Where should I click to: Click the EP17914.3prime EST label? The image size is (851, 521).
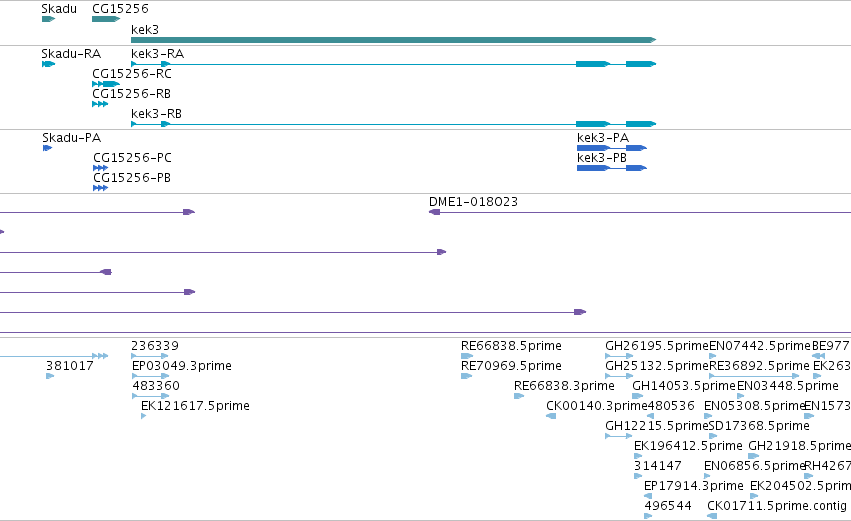pos(694,486)
